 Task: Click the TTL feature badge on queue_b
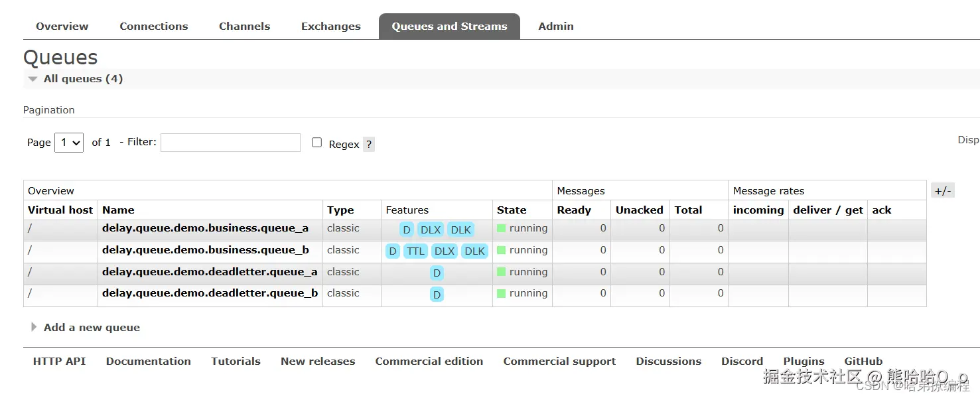point(415,251)
